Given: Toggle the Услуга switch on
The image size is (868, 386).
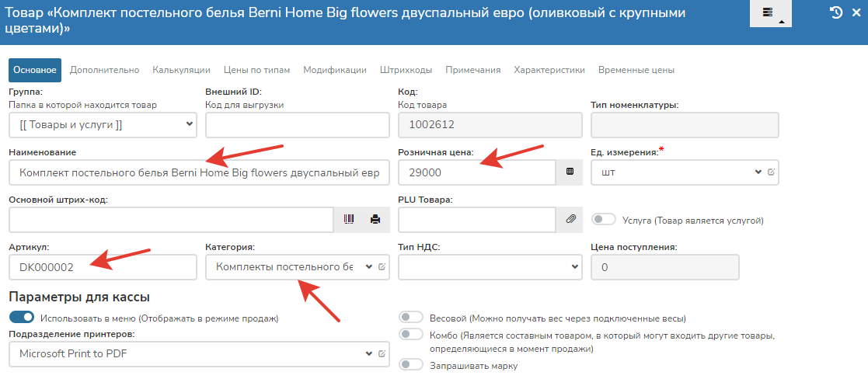Looking at the screenshot, I should pyautogui.click(x=604, y=220).
